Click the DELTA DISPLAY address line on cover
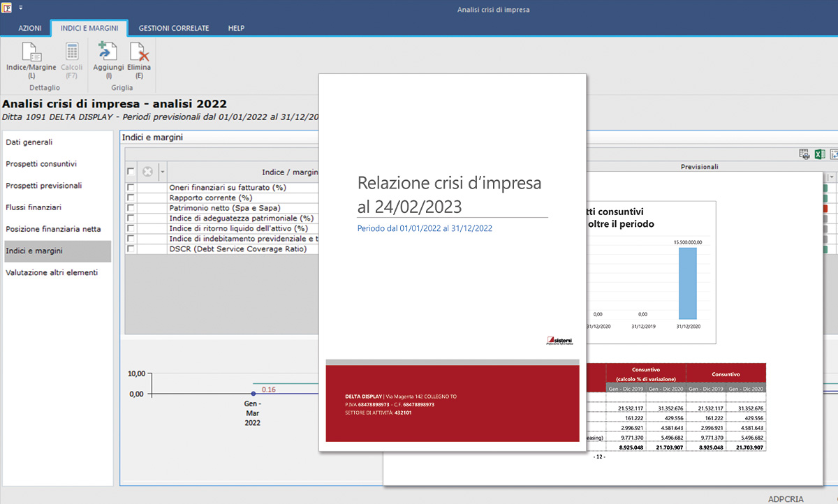This screenshot has width=838, height=504. click(x=401, y=396)
